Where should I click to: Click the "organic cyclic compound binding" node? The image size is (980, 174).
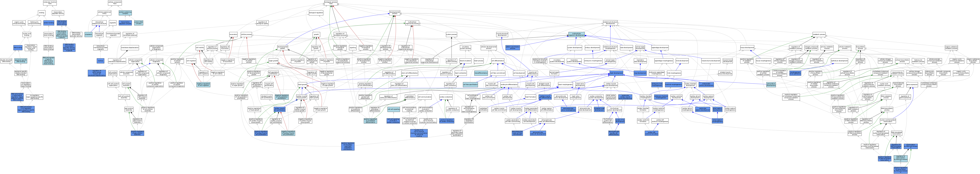pyautogui.click(x=19, y=23)
